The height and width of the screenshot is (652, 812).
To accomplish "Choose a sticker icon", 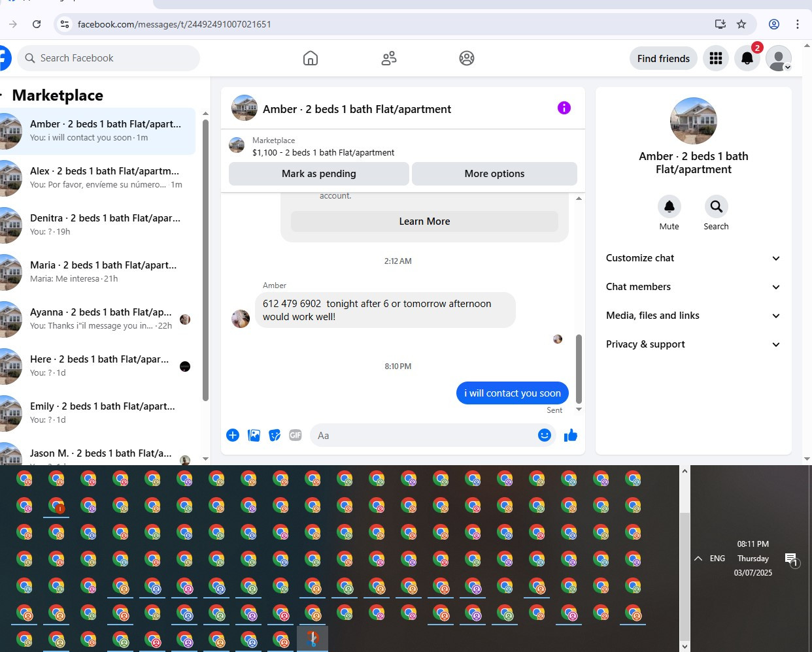I will click(x=275, y=435).
